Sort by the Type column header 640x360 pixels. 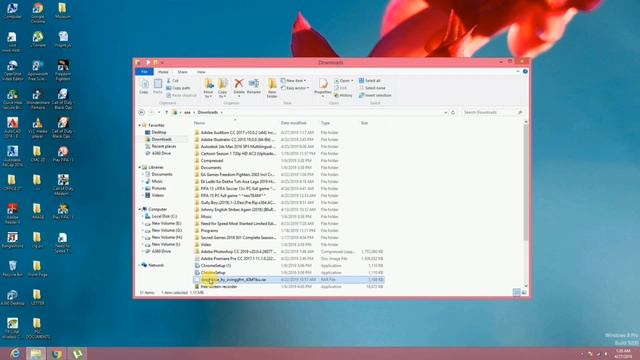pos(325,123)
